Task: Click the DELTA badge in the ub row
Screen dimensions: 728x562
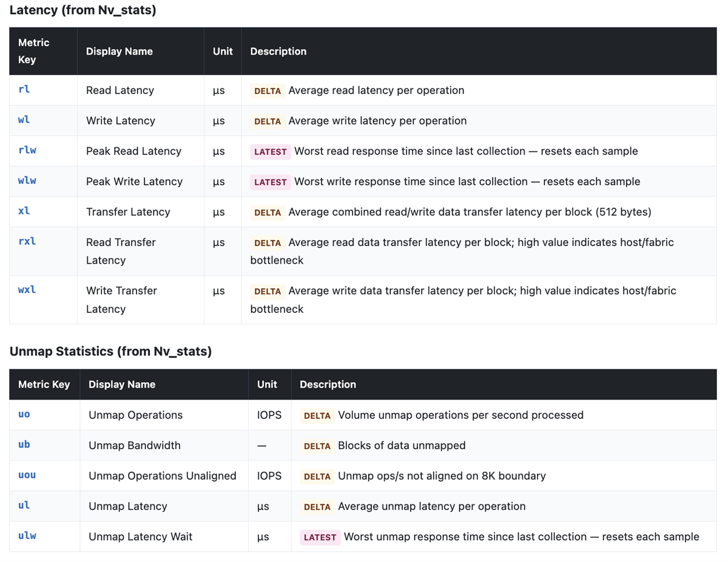Action: 317,446
